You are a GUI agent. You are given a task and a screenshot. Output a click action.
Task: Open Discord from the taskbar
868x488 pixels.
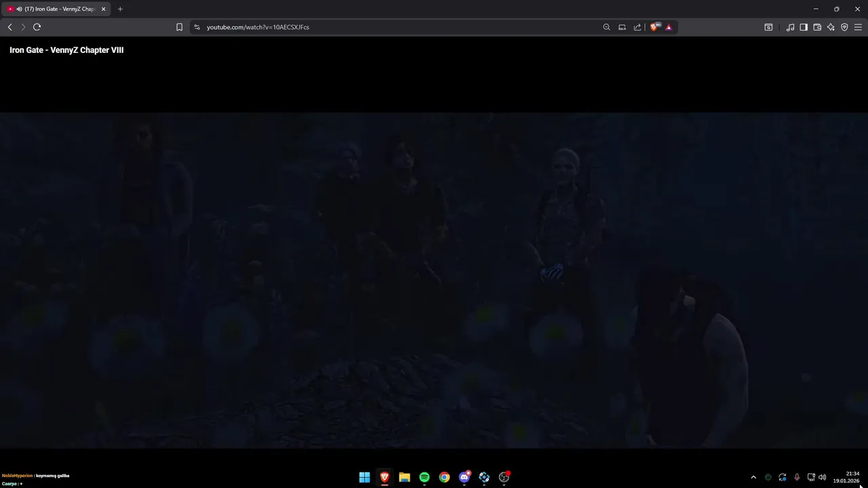pos(465,477)
